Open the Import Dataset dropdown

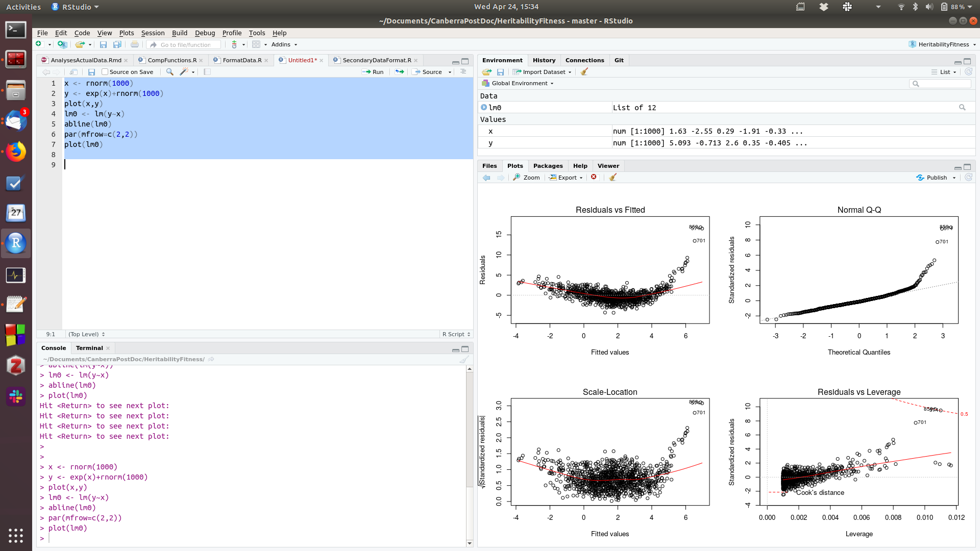coord(543,72)
